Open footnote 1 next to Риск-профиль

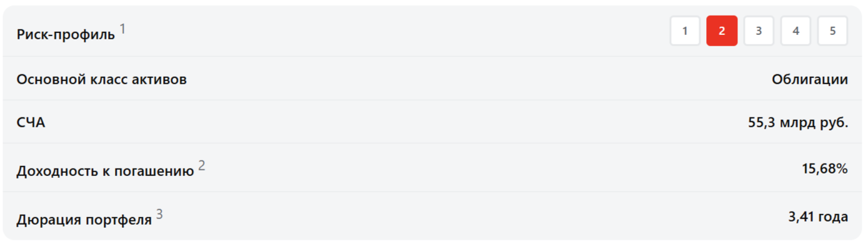(123, 29)
